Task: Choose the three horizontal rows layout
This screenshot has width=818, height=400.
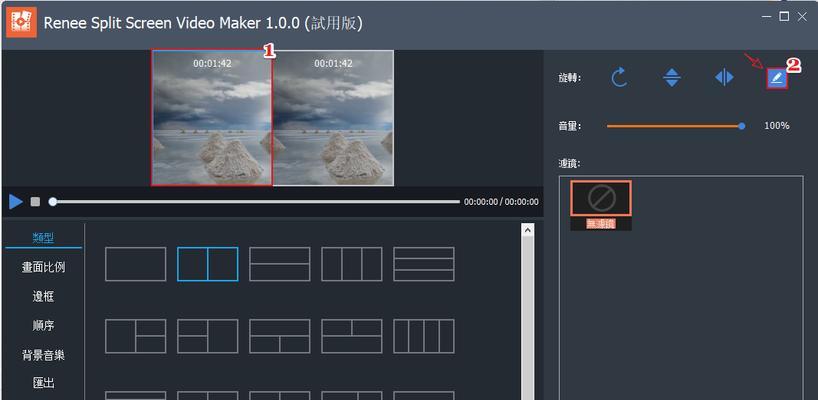Action: [x=424, y=264]
